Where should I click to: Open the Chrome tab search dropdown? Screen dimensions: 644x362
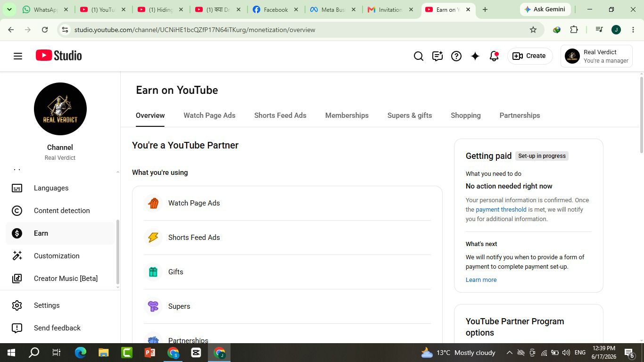click(9, 9)
